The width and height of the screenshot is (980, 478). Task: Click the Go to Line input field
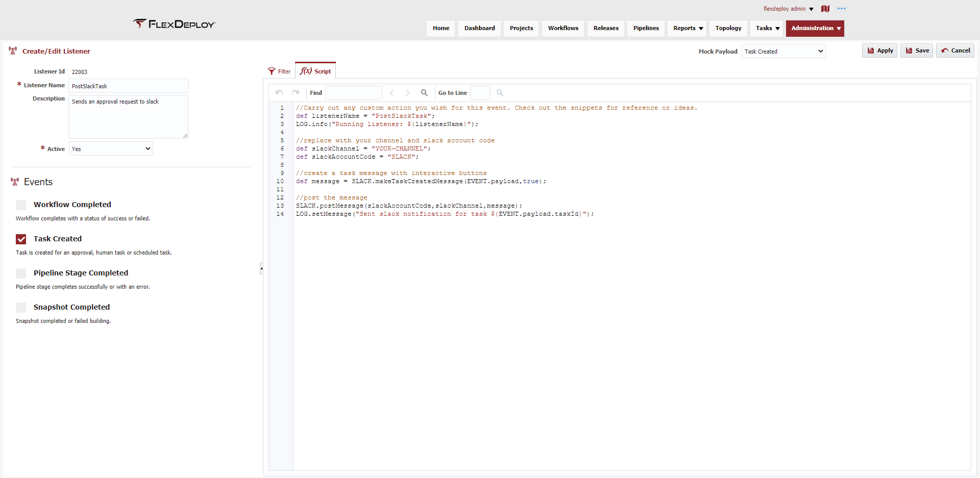[480, 93]
